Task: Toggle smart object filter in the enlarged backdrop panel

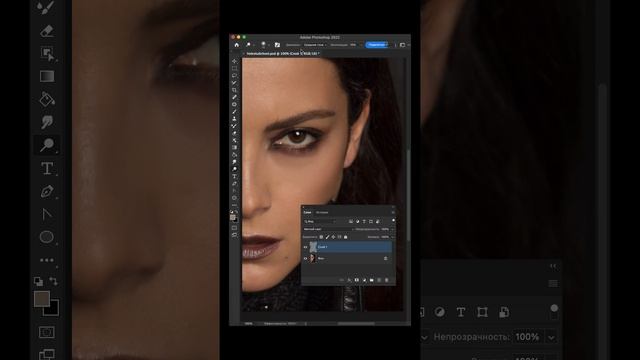Action: [504, 312]
